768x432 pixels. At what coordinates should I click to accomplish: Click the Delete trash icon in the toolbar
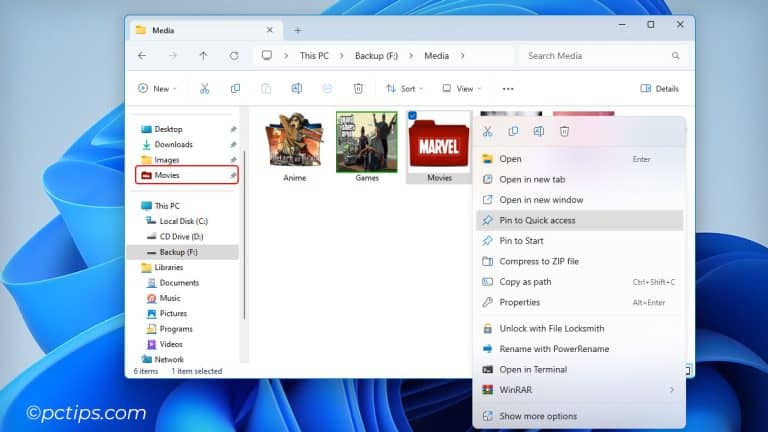[358, 89]
